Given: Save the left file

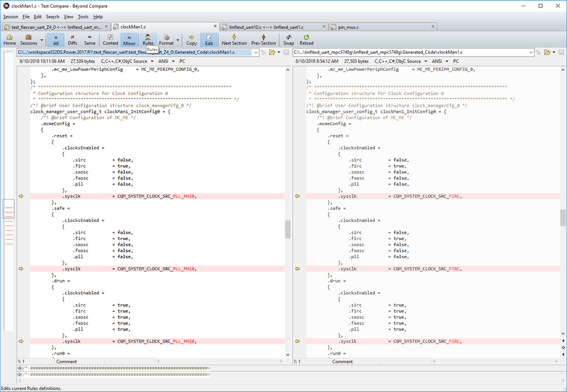Looking at the screenshot, I should click(x=286, y=52).
